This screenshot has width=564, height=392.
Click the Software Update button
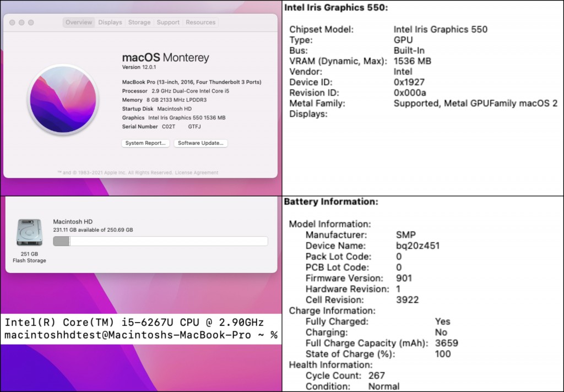tap(200, 143)
